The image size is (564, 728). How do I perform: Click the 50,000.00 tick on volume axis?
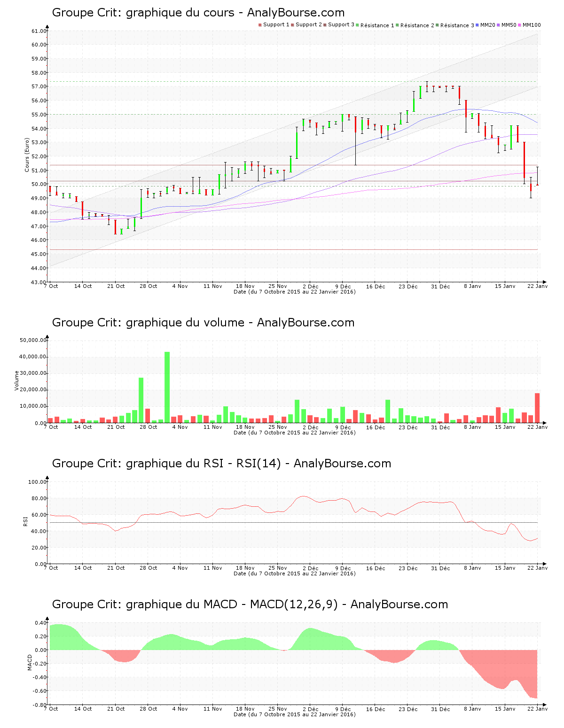[x=33, y=340]
